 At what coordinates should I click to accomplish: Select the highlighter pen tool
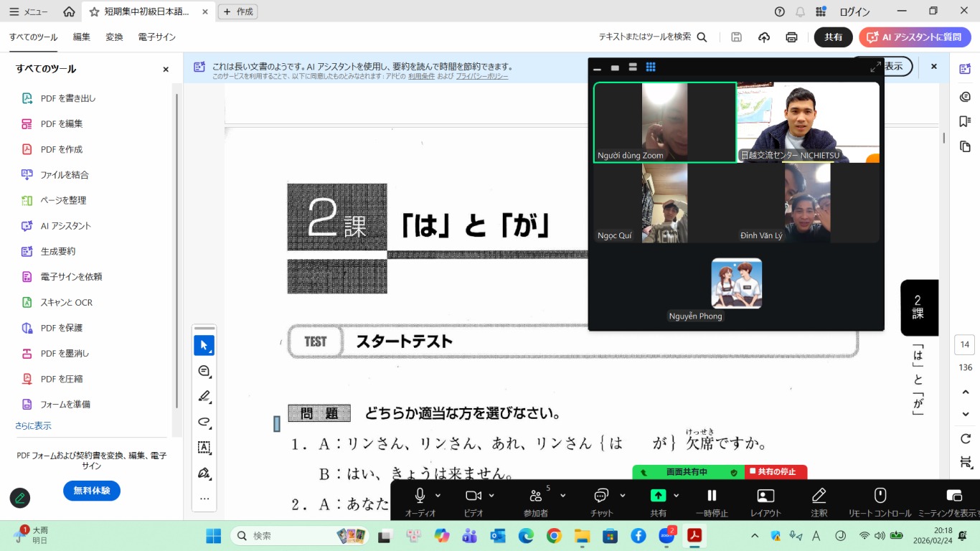pos(204,396)
